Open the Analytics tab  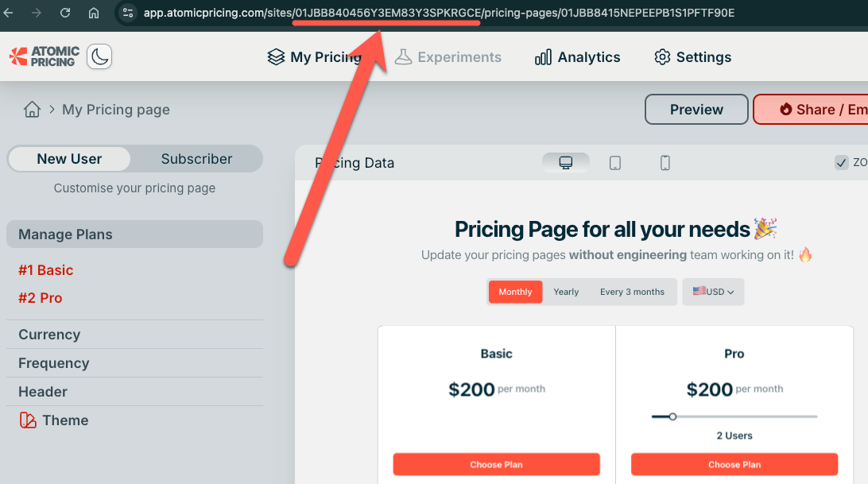[578, 57]
